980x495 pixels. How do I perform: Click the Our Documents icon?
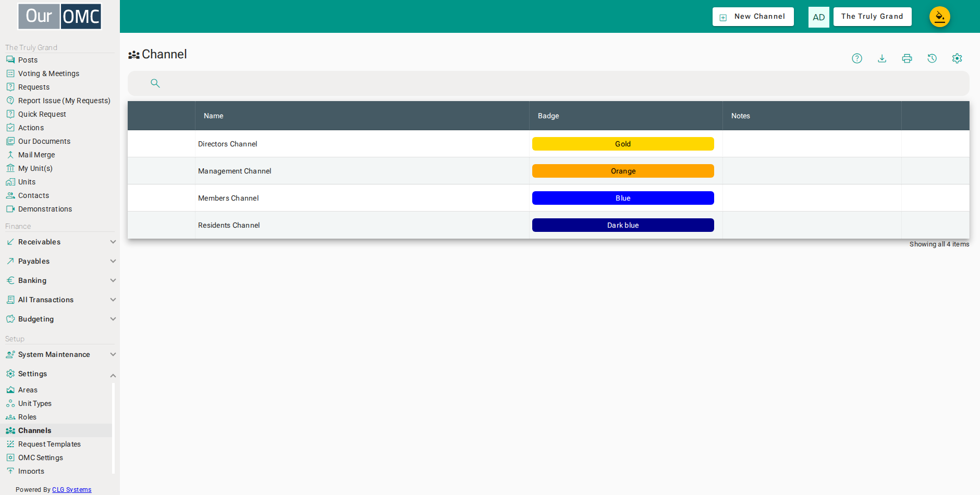(10, 141)
